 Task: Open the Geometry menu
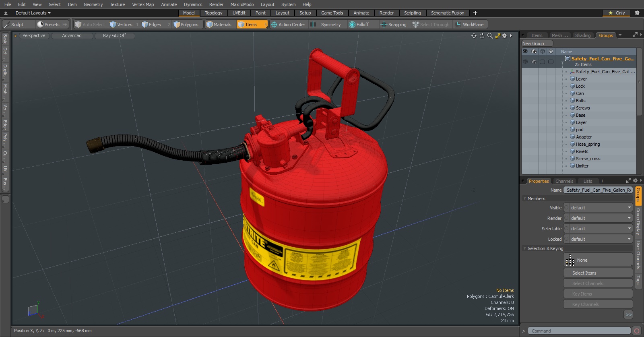93,4
